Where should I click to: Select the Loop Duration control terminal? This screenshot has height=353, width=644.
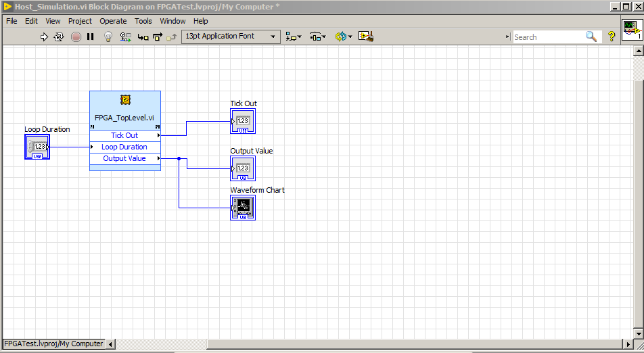37,147
